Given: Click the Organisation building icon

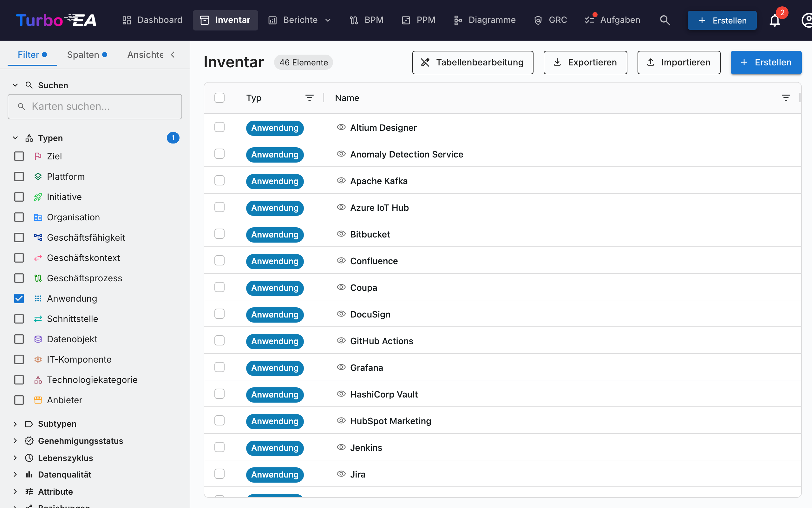Looking at the screenshot, I should [38, 217].
